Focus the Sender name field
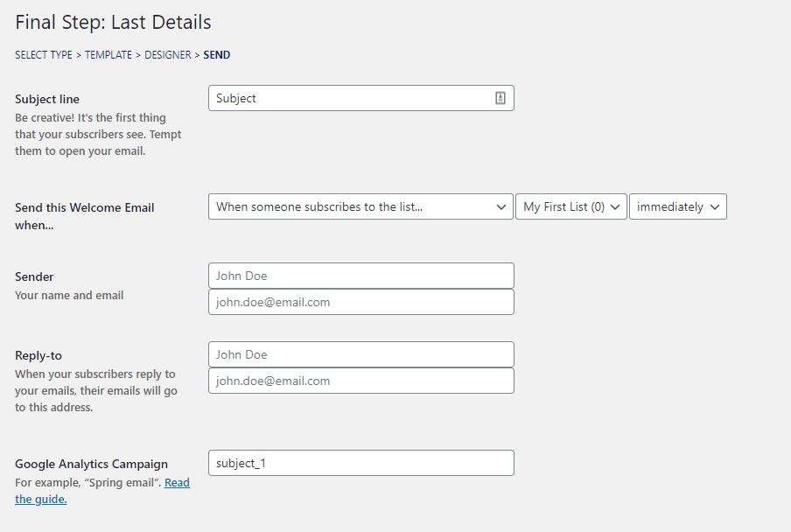The height and width of the screenshot is (532, 791). coord(360,276)
